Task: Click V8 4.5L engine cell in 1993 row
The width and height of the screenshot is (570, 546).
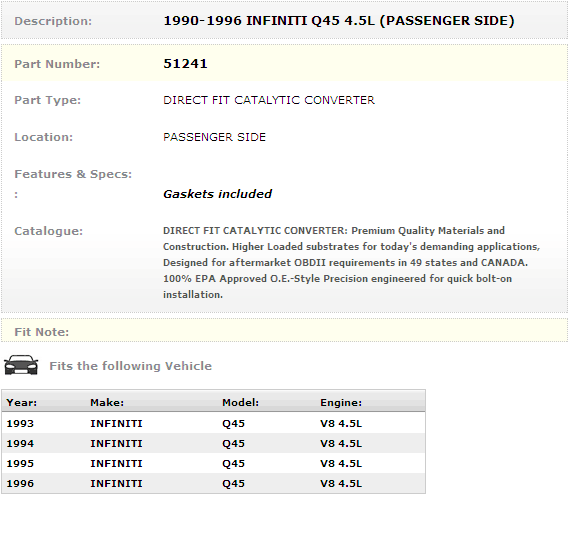Action: point(341,423)
